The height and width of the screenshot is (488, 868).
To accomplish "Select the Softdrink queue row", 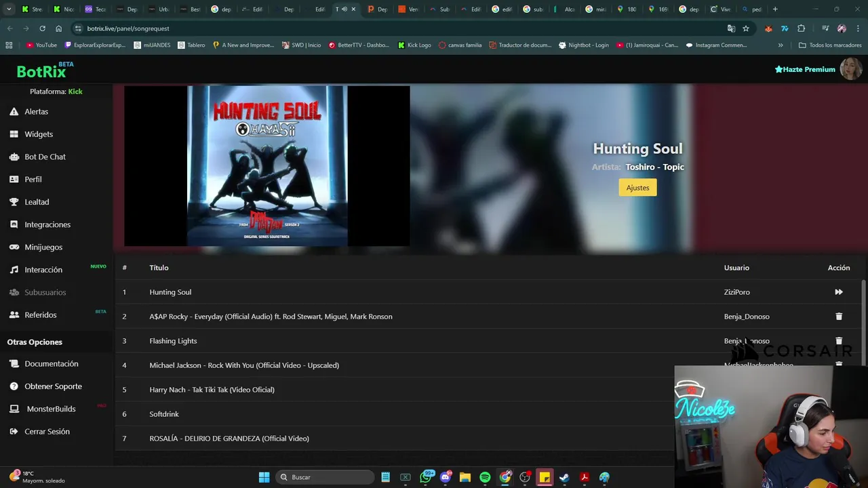I will [164, 414].
